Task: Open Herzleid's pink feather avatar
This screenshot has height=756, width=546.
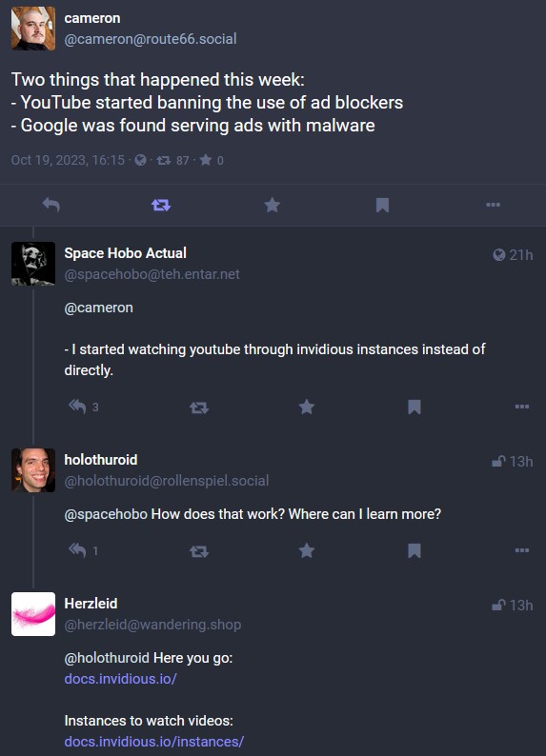Action: (x=33, y=614)
